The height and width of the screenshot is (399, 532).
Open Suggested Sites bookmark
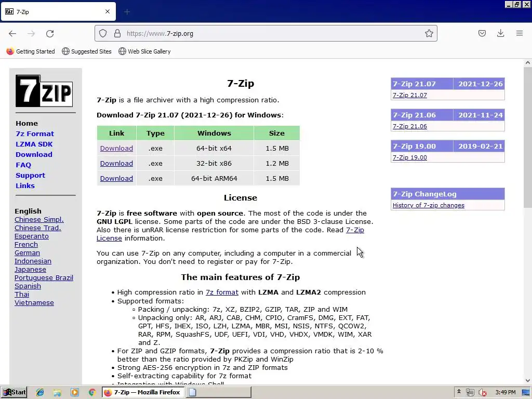[x=87, y=51]
